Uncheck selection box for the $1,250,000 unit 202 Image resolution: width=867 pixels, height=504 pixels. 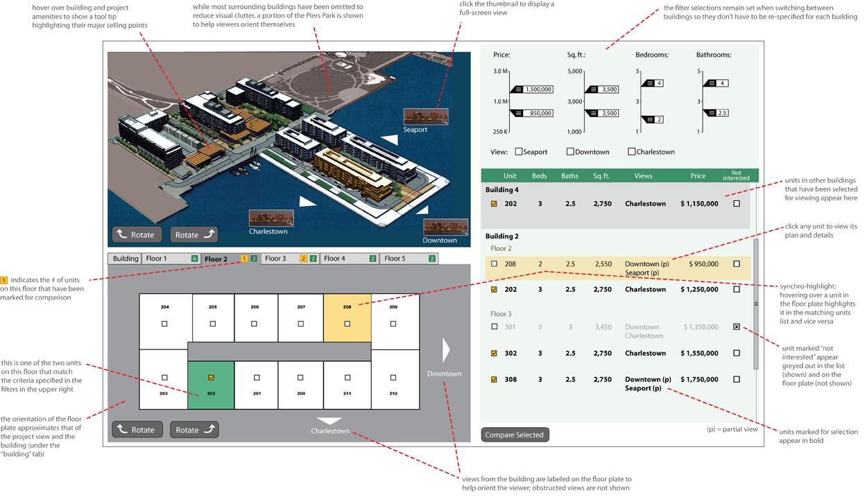tap(494, 290)
